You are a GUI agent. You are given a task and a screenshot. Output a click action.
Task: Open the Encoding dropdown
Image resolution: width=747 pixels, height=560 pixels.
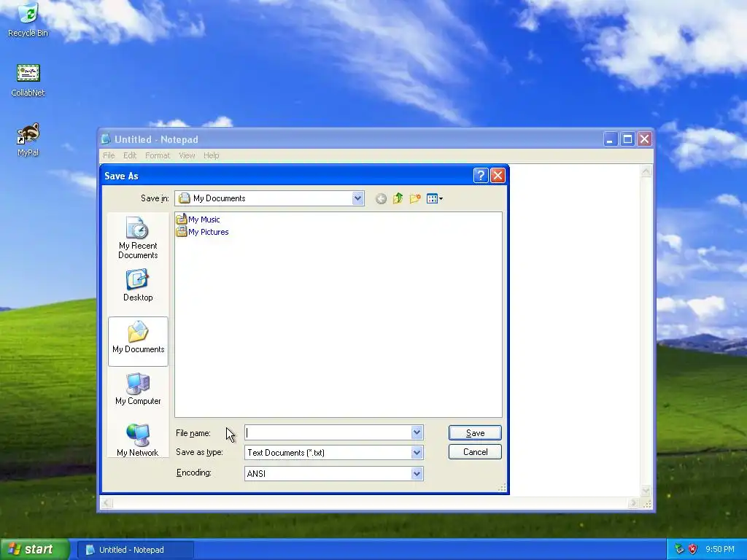click(417, 473)
